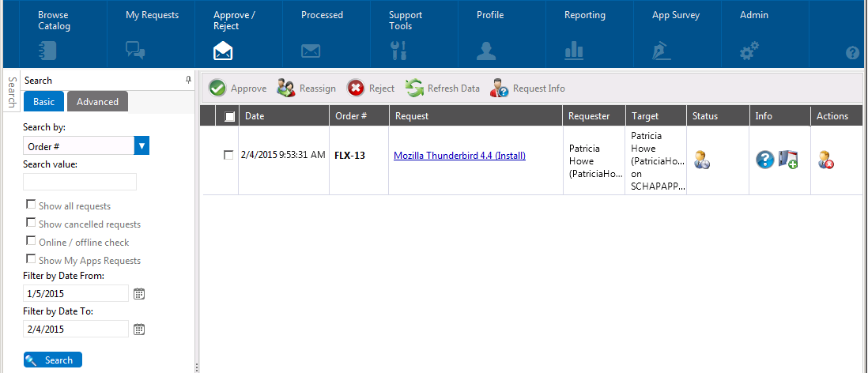Open Browse Catalog menu label
This screenshot has height=373, width=868.
pyautogui.click(x=55, y=21)
